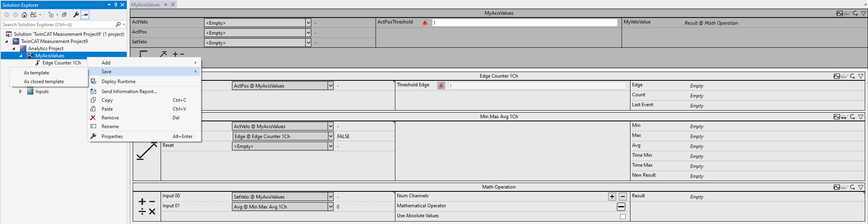Screen dimensions: 868x224
Task: Open the Edge @ Edge Counter 1Ch dropdown
Action: [x=330, y=136]
